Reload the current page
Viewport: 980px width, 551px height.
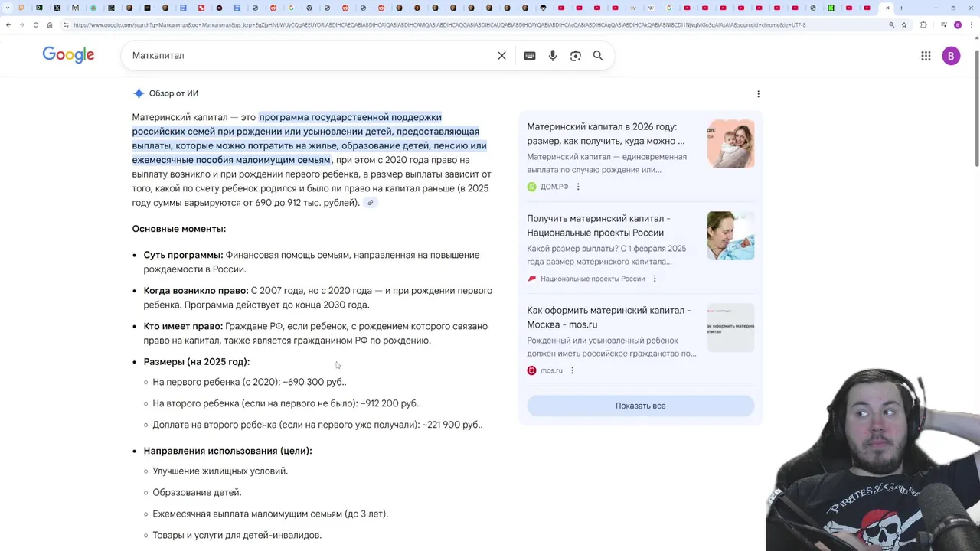pyautogui.click(x=35, y=24)
